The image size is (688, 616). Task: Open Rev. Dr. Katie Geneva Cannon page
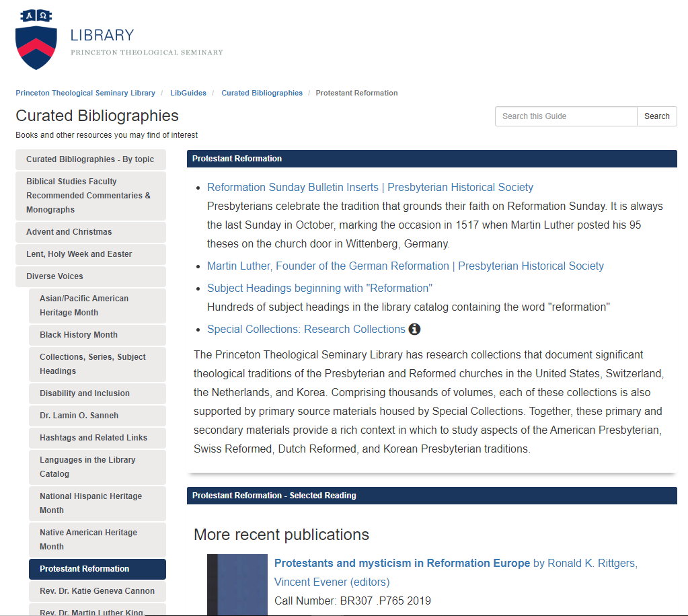(x=98, y=591)
